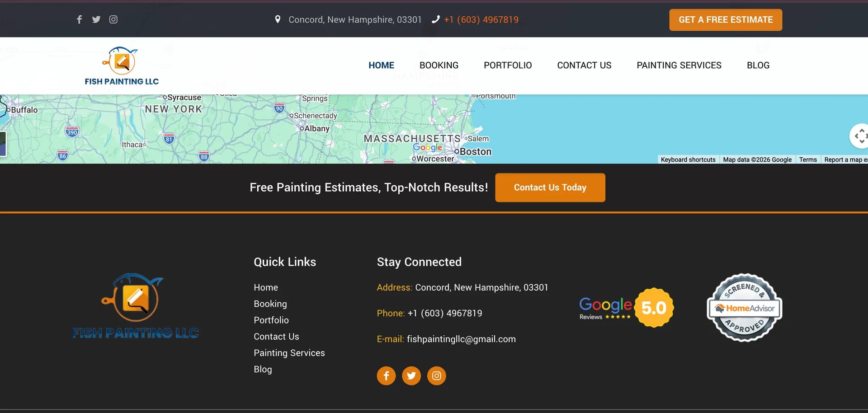Open the Home quick link in footer
868x413 pixels.
point(266,287)
